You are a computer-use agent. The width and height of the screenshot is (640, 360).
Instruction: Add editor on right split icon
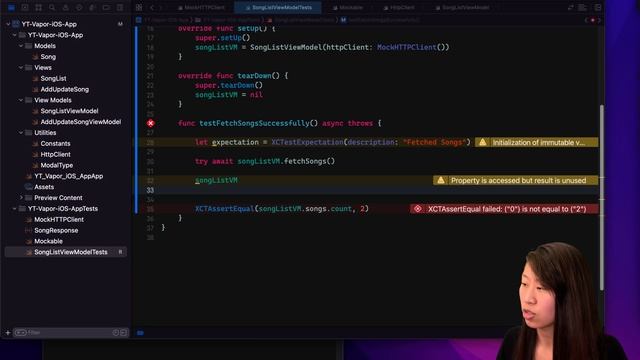(598, 7)
